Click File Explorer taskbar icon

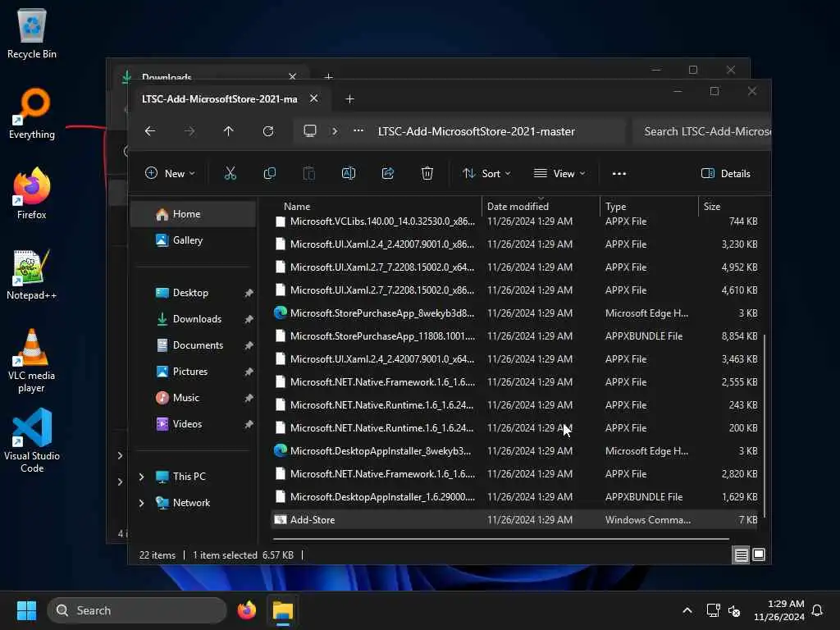coord(283,610)
